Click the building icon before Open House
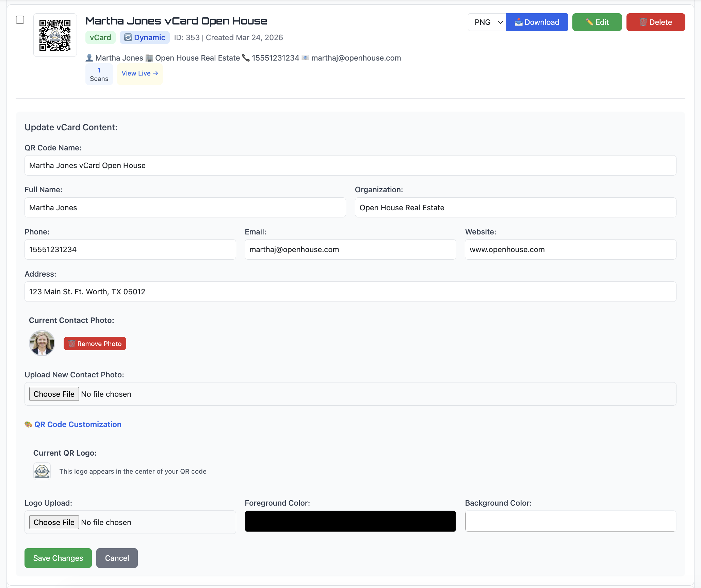Image resolution: width=701 pixels, height=588 pixels. point(149,58)
